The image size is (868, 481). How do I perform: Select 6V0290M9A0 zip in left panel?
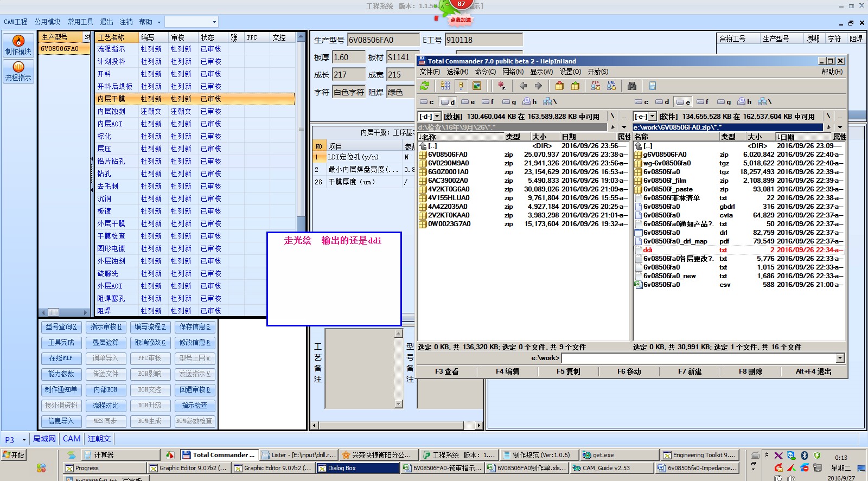coord(524,163)
